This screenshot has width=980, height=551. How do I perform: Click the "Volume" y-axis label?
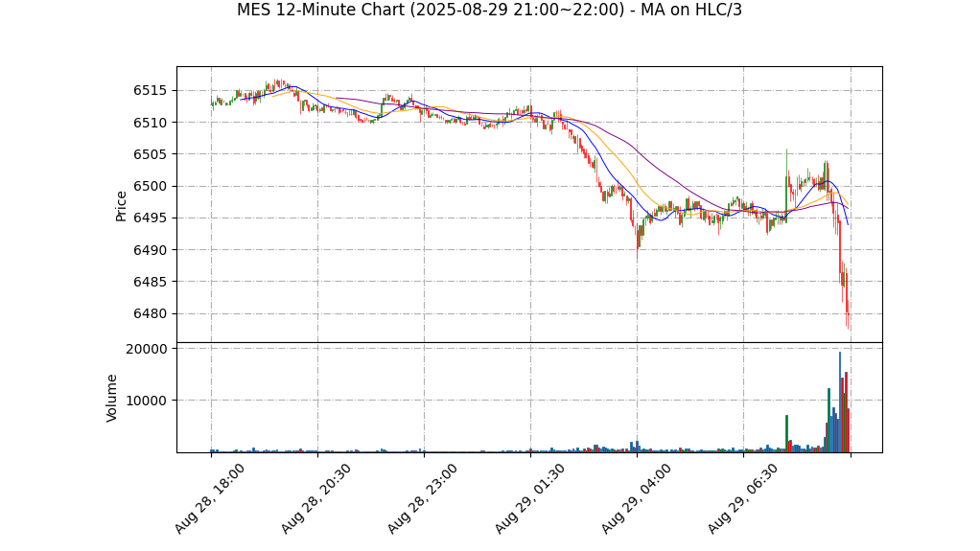click(x=112, y=398)
